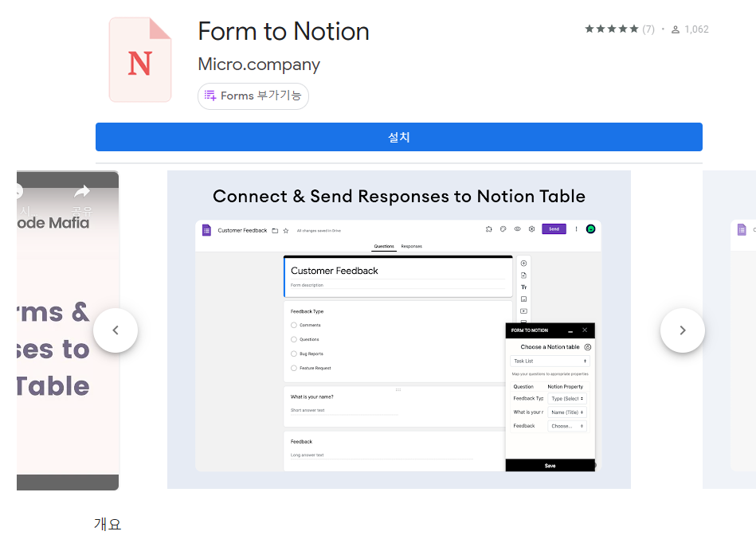Viewport: 756px width, 543px height.
Task: Select the Feature Request radio option
Action: point(294,368)
